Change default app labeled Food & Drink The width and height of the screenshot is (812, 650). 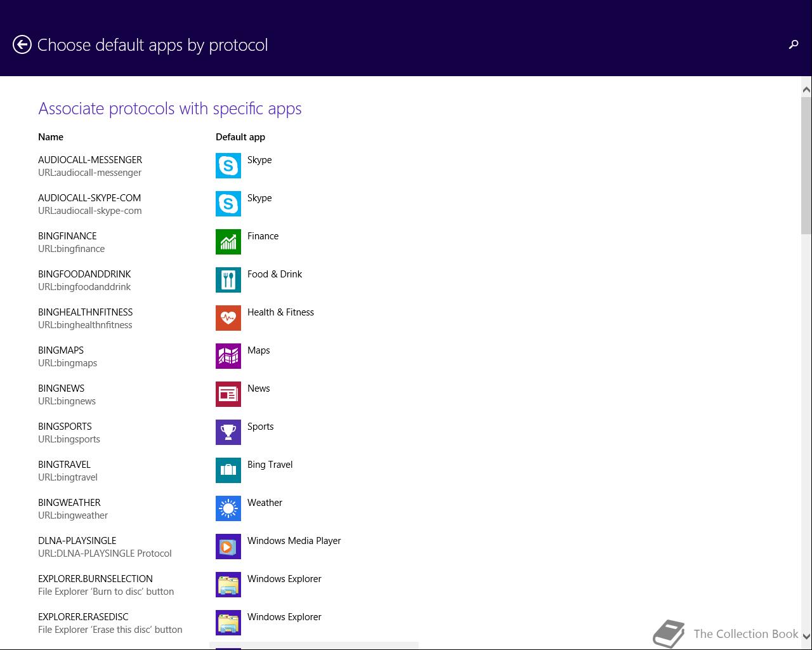275,274
